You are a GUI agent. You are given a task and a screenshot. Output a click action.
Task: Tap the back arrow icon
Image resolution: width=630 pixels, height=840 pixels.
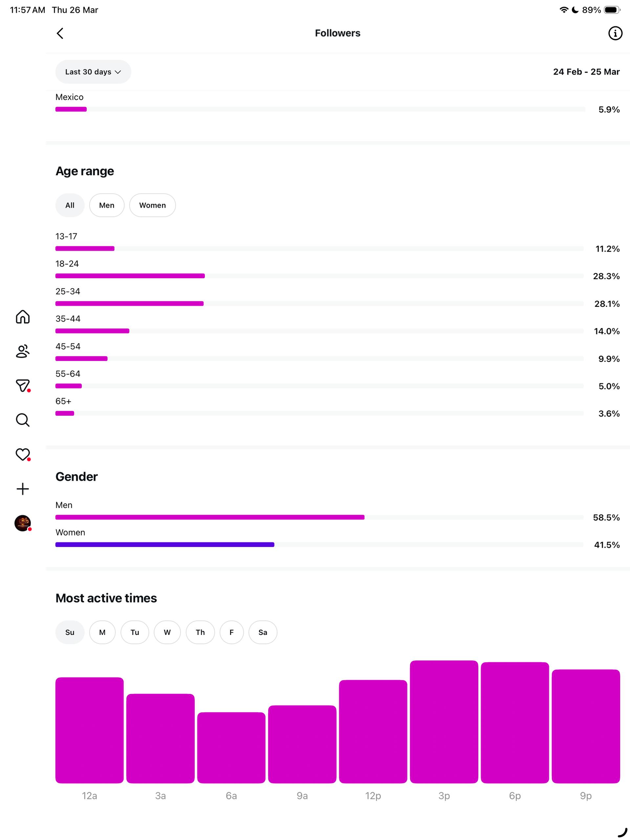60,33
